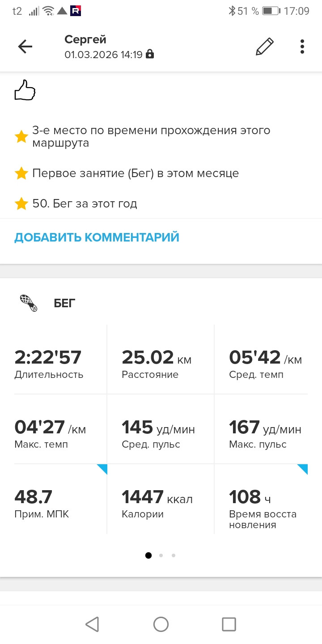Expand the Прим. МПК blue corner marker
Viewport: 322px width, 644px height.
point(102,469)
